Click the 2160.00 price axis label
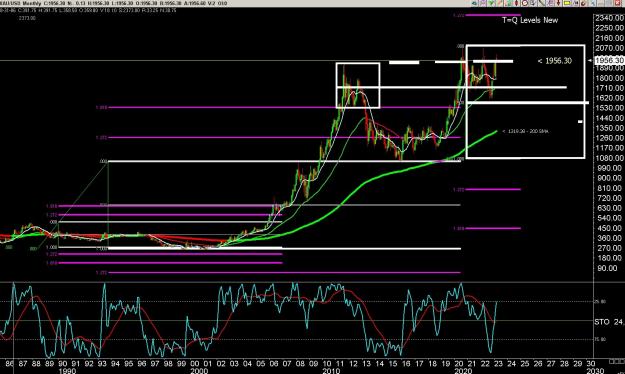This screenshot has width=625, height=374. [x=609, y=38]
